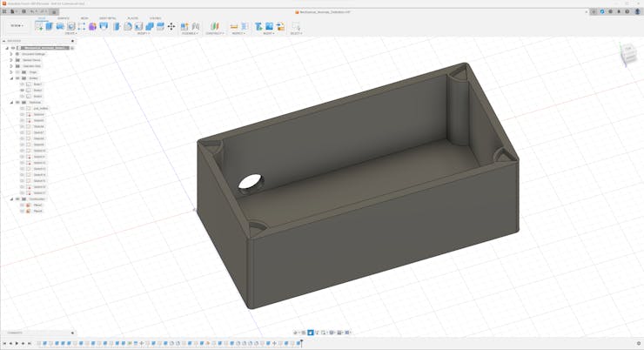Open the Measure tool under Inspect

(x=234, y=27)
